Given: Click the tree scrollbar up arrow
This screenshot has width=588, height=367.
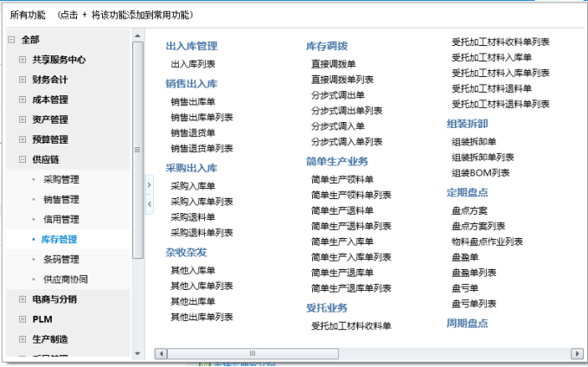Looking at the screenshot, I should [x=137, y=35].
